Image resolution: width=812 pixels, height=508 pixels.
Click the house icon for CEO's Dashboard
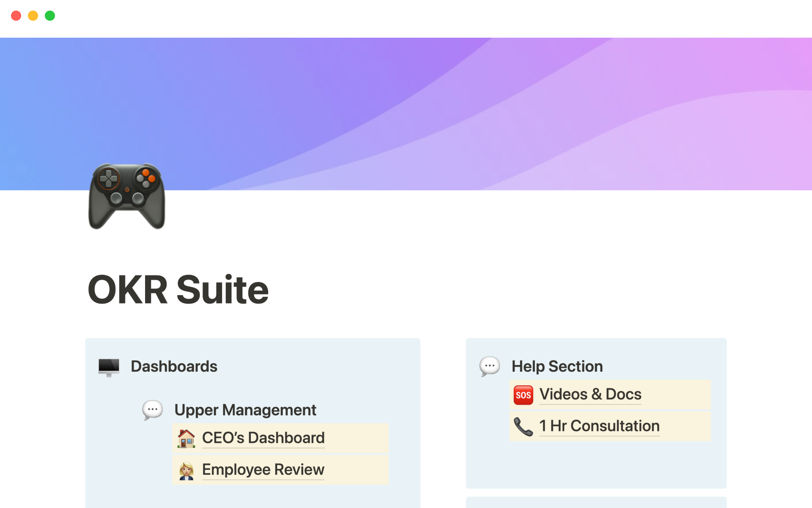pos(186,438)
